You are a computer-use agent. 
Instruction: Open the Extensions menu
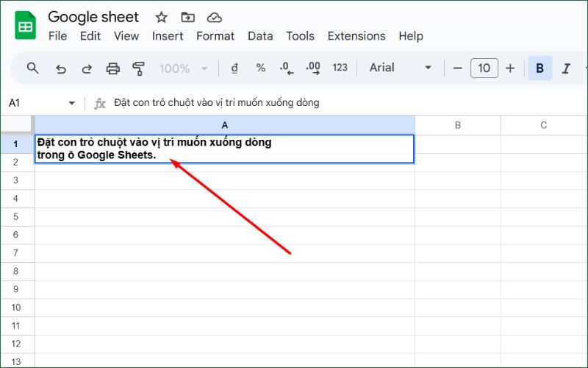point(356,36)
